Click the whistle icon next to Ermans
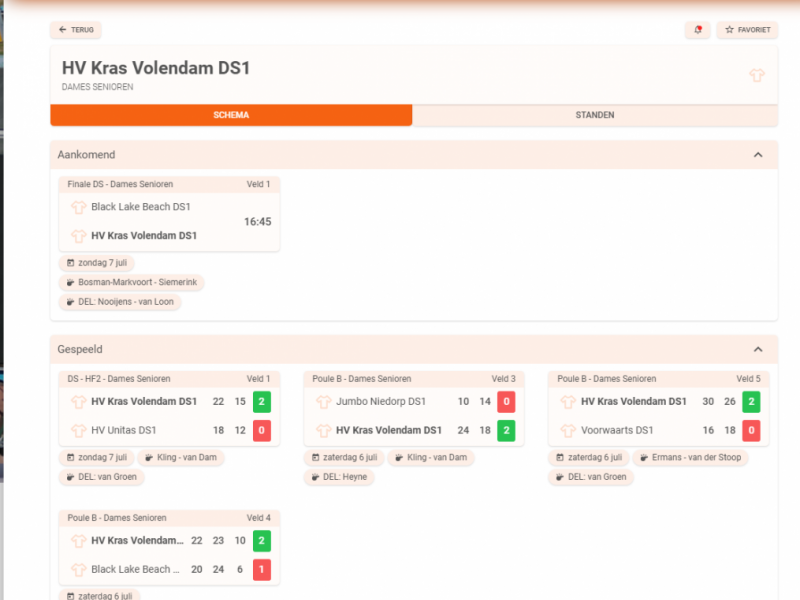This screenshot has width=800, height=600. [644, 457]
